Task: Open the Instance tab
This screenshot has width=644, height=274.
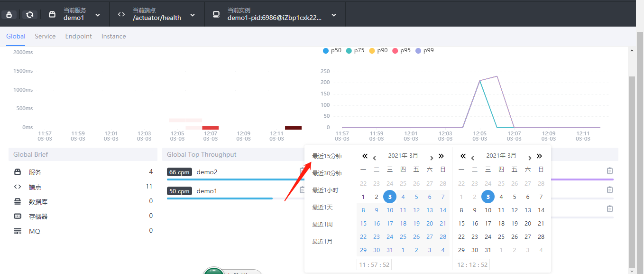Action: click(114, 36)
